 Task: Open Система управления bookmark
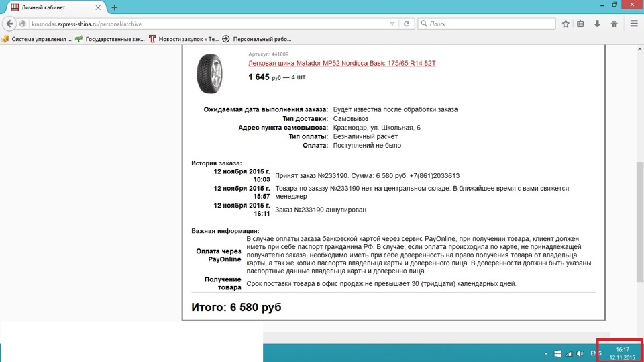pos(36,39)
